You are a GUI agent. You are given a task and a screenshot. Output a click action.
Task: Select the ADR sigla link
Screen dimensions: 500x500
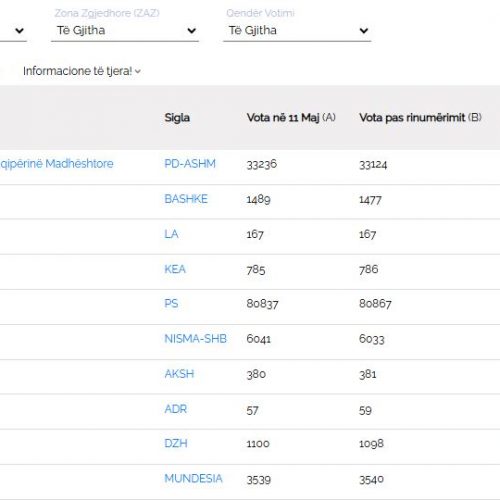(176, 409)
